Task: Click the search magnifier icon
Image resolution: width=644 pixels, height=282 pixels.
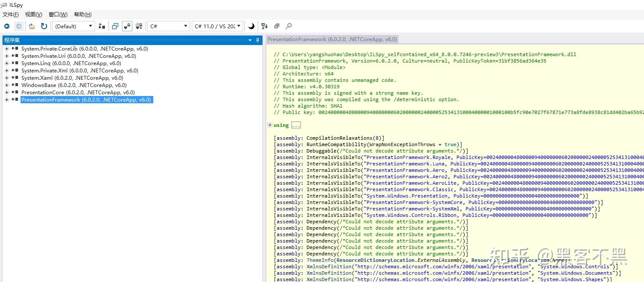Action: (x=289, y=26)
